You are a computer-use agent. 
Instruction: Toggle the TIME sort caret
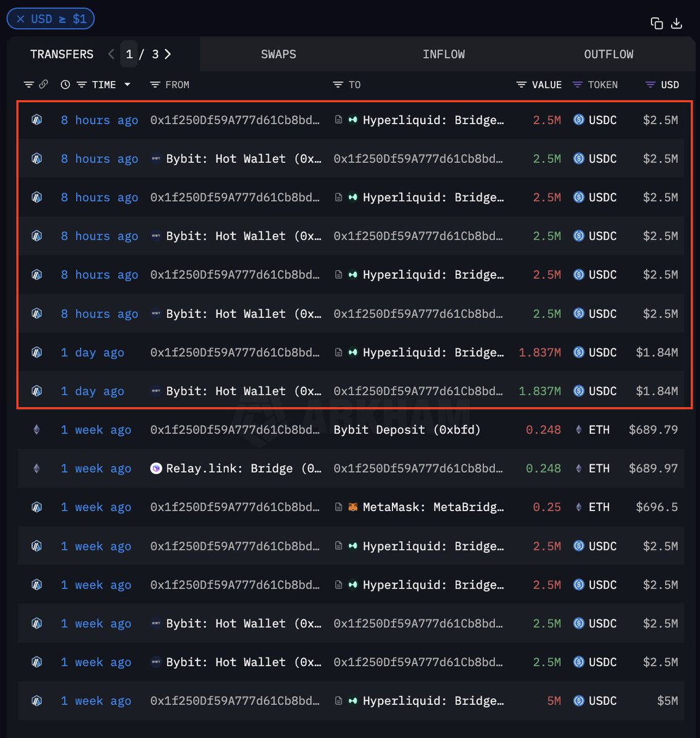127,84
